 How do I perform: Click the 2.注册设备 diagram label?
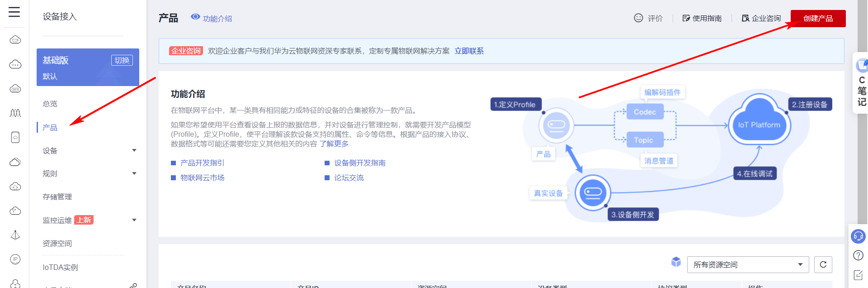pos(810,105)
